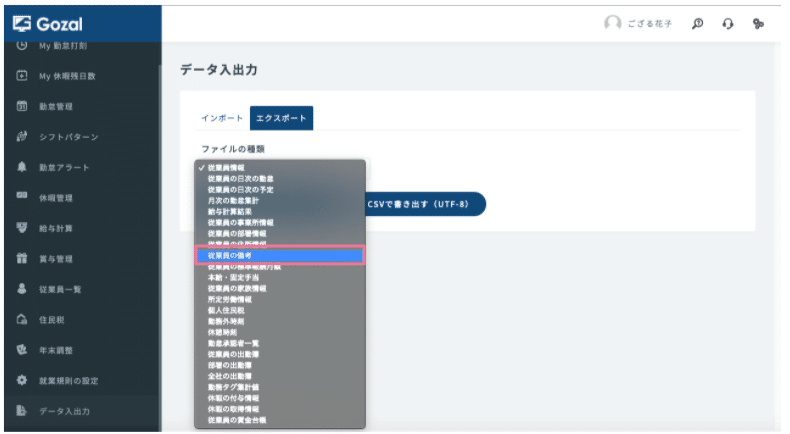Open 住民税 icon in sidebar
790x434 pixels.
[x=22, y=319]
